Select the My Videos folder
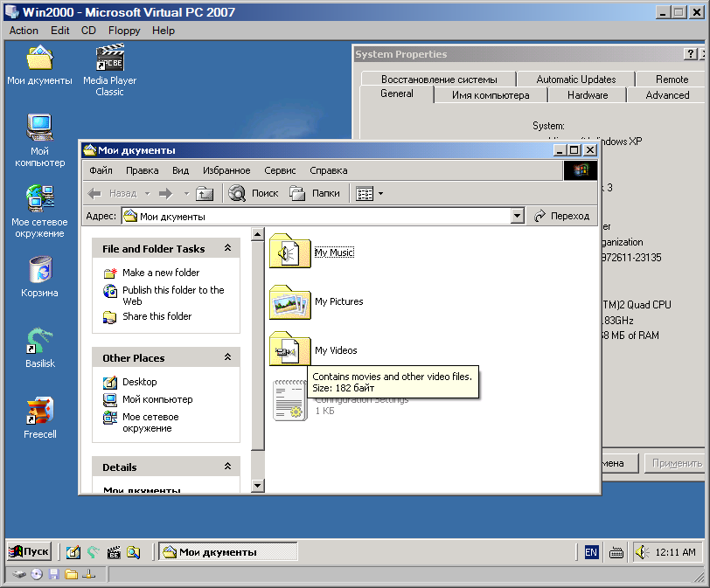Screen dimensions: 710x588 [x=313, y=349]
